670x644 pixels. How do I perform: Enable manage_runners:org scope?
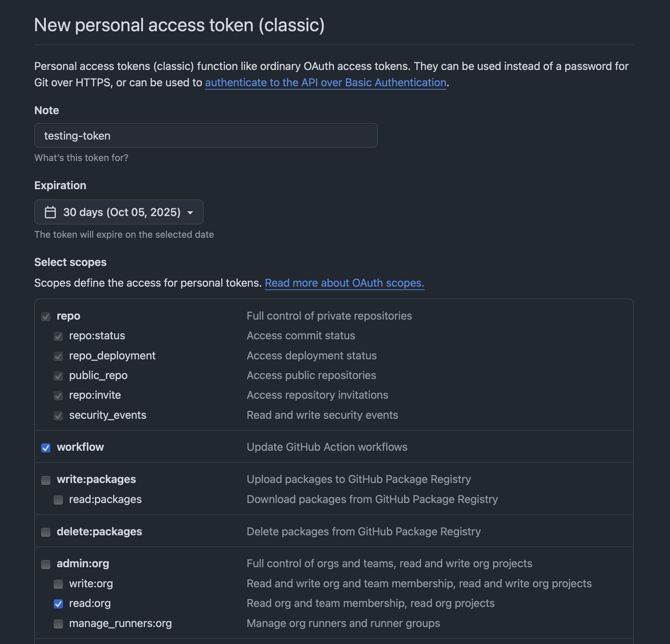(58, 624)
